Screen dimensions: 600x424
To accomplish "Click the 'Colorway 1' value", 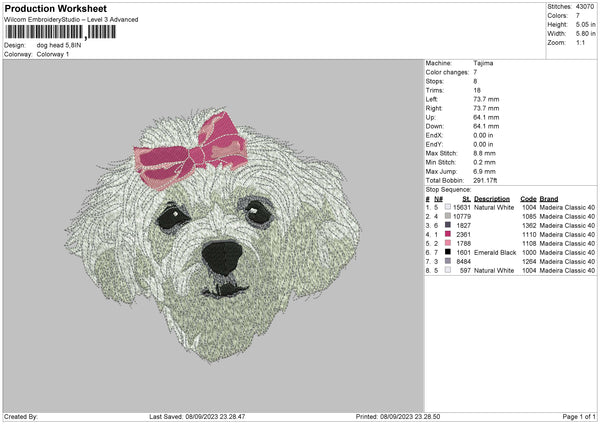I will tap(53, 54).
